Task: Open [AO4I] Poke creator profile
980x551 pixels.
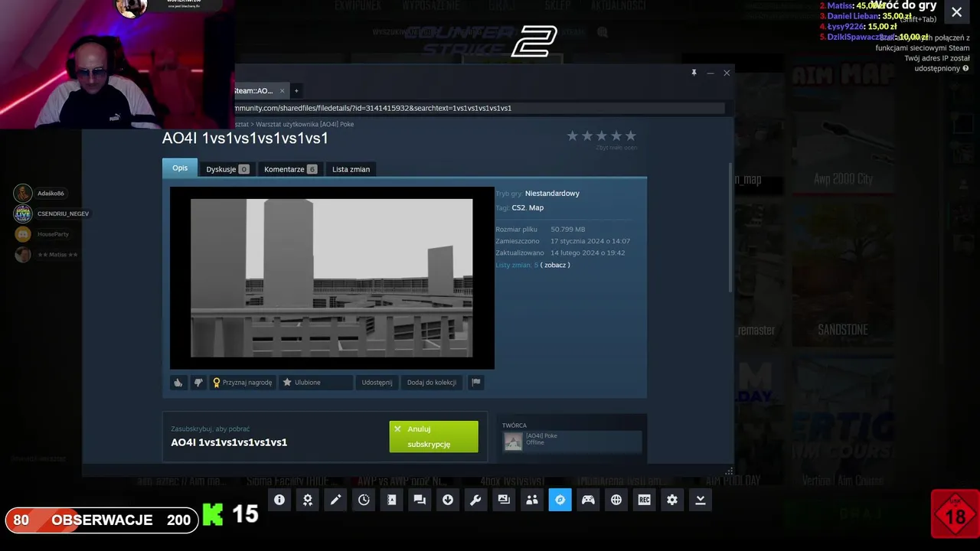Action: coord(571,442)
